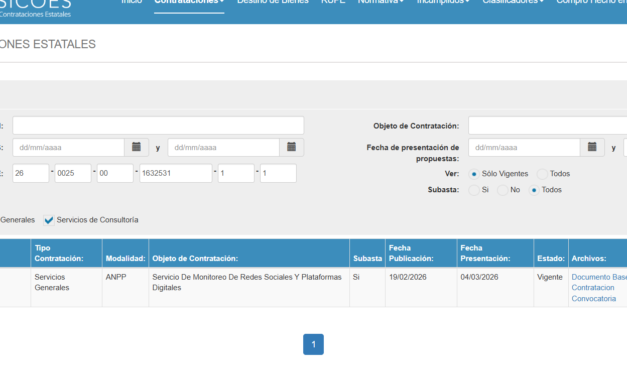Open calendar picker for first end date
The image size is (627, 376).
pyautogui.click(x=292, y=147)
